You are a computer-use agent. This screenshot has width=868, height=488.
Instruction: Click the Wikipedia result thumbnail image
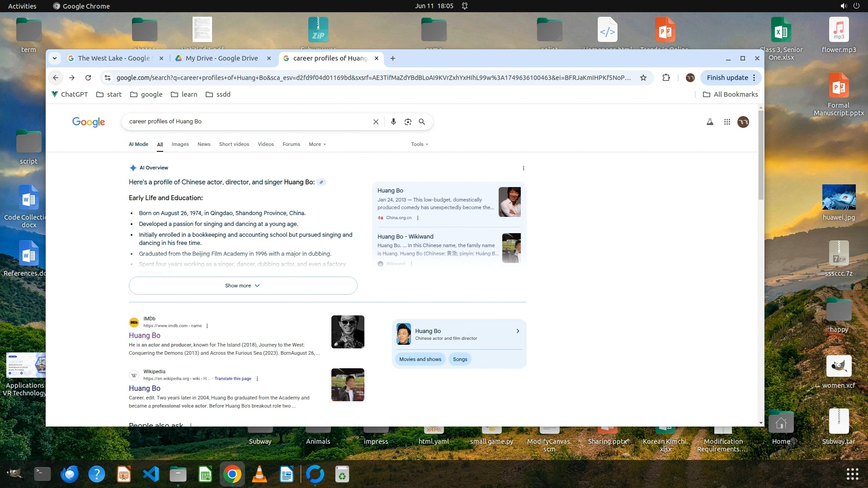pos(347,385)
